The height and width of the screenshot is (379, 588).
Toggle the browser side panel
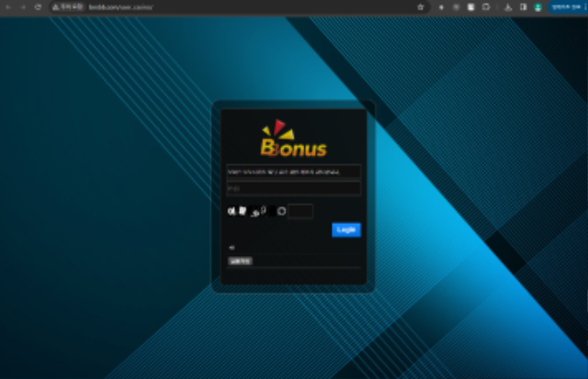click(x=523, y=6)
